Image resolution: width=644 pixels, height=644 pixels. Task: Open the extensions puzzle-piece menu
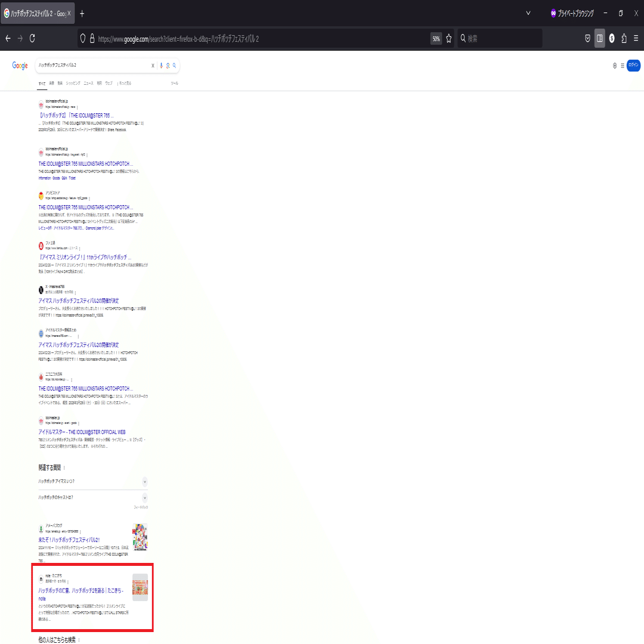[x=624, y=39]
